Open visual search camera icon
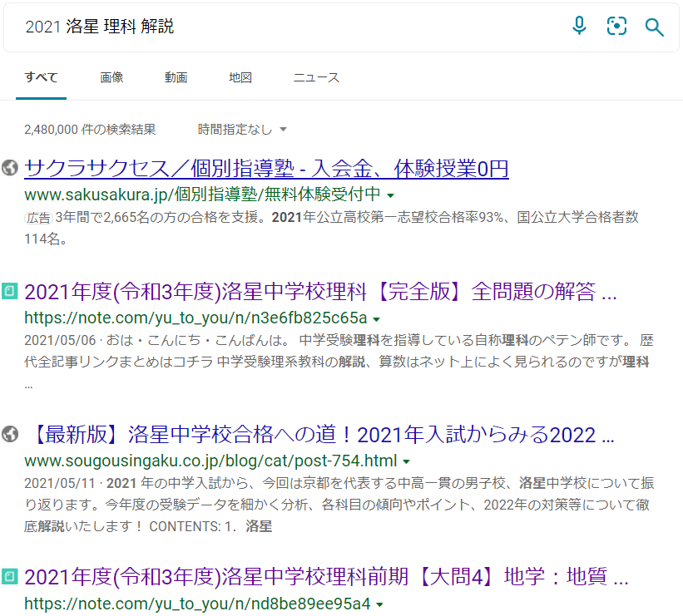 [x=616, y=26]
